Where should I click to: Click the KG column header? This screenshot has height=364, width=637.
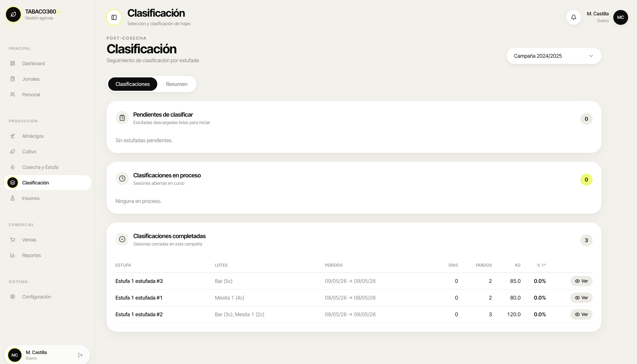click(518, 265)
